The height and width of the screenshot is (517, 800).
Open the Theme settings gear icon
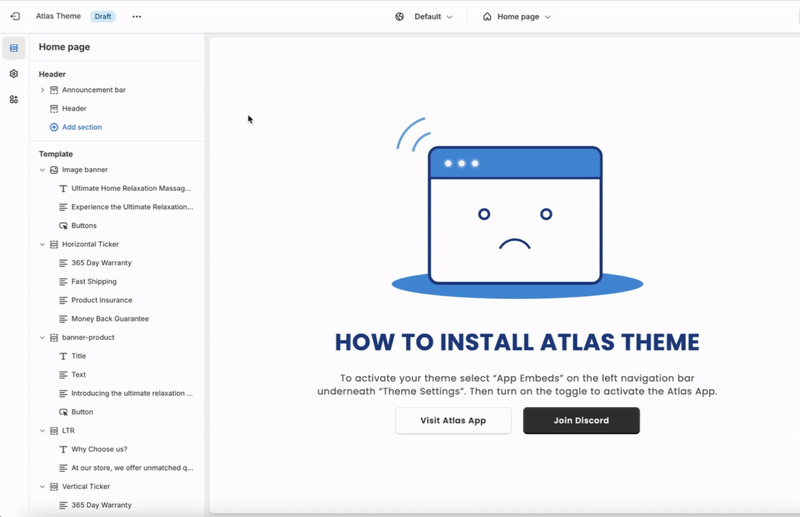(x=14, y=74)
